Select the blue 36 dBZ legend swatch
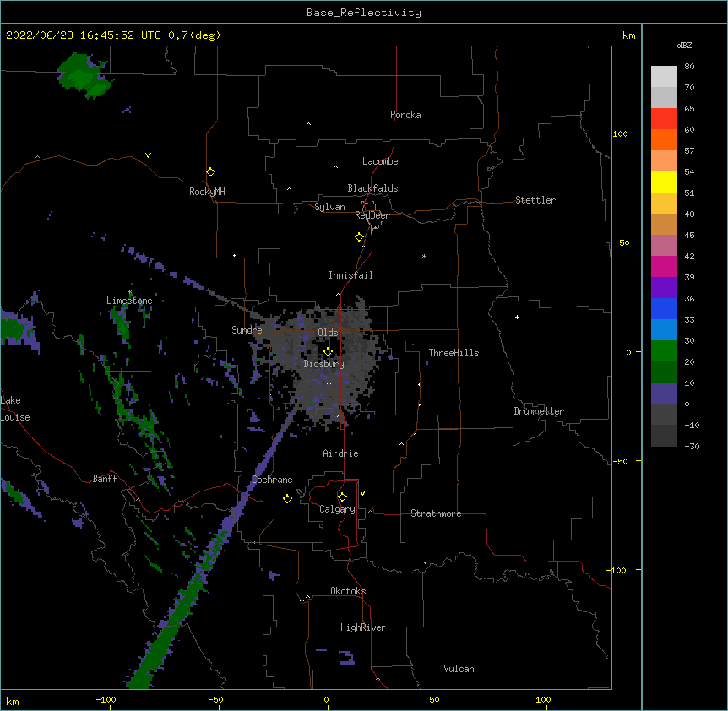 (x=664, y=308)
